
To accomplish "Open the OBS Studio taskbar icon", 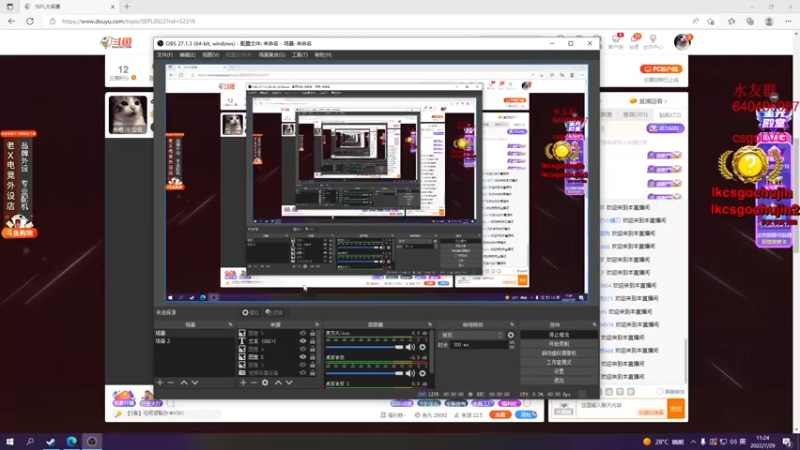I will click(x=92, y=442).
